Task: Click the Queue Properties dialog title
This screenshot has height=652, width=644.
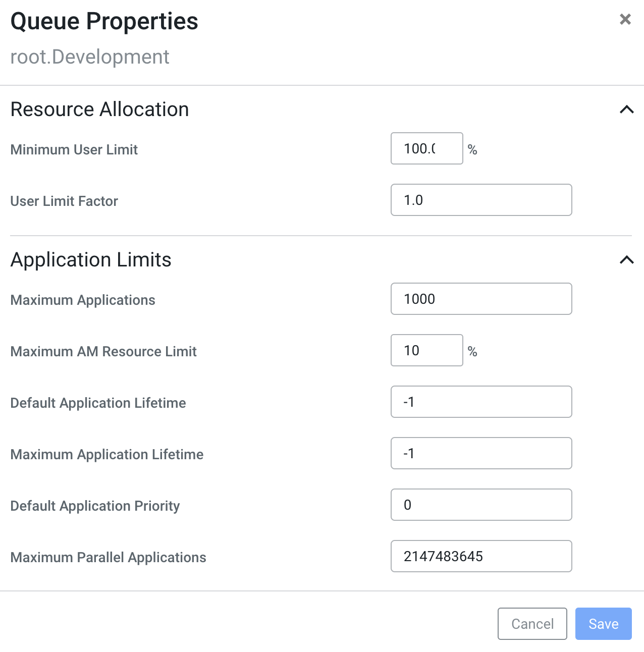Action: (x=104, y=21)
